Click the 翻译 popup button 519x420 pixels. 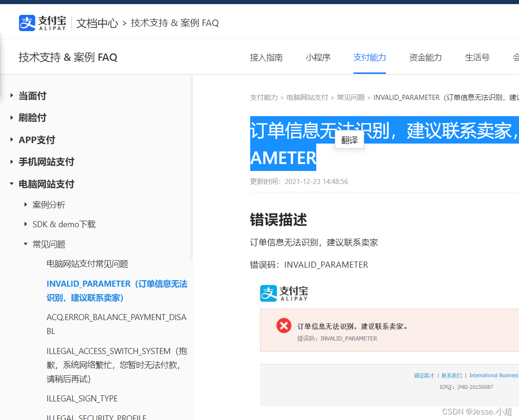(349, 140)
